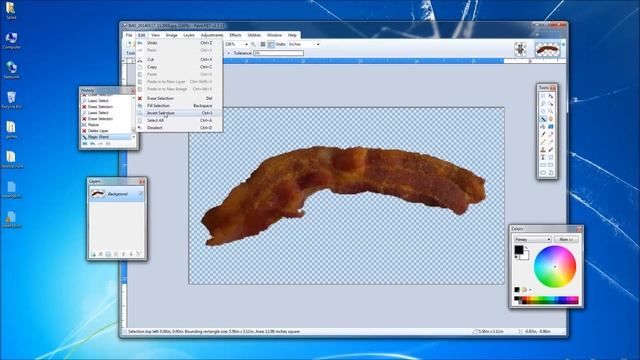The width and height of the screenshot is (640, 360).
Task: Select the Paint Bucket tool in Tools window
Action: pos(543,126)
